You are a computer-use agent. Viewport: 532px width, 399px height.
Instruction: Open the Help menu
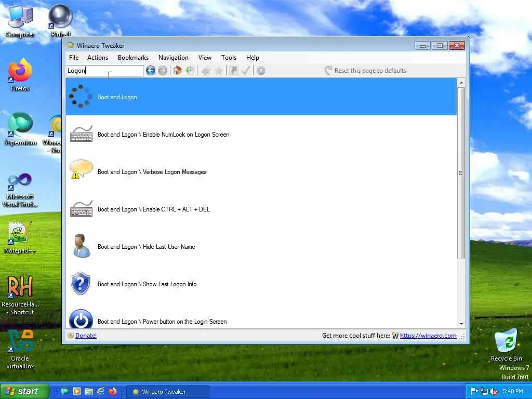[252, 58]
